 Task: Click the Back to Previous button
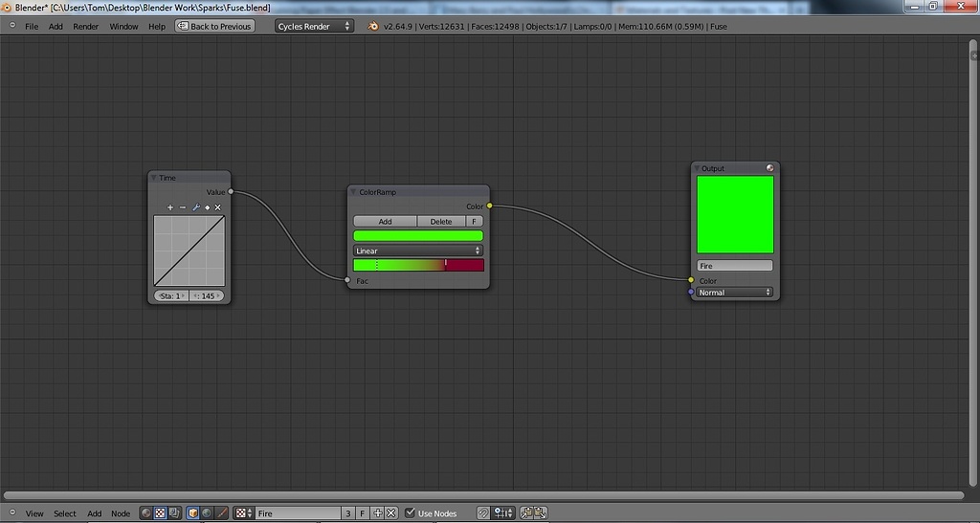[215, 26]
